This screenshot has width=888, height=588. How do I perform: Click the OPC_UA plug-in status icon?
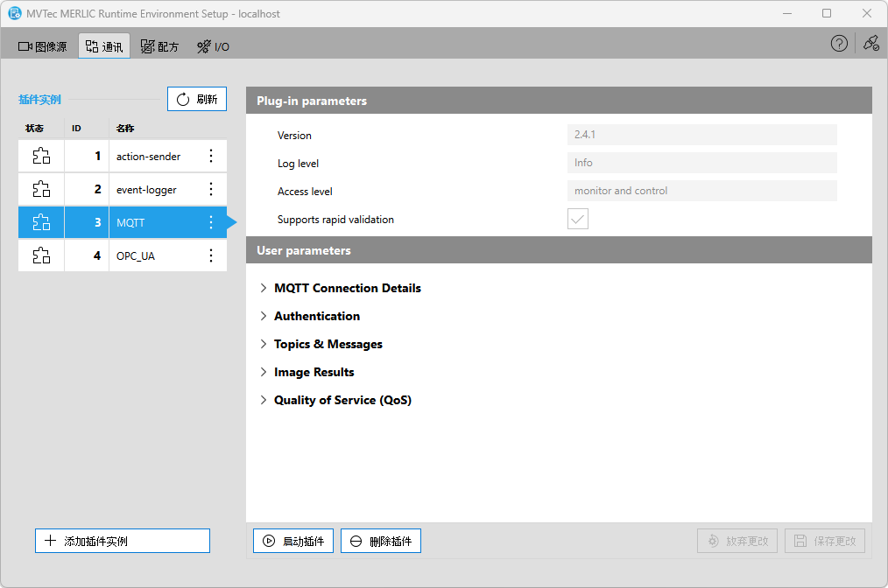point(41,255)
